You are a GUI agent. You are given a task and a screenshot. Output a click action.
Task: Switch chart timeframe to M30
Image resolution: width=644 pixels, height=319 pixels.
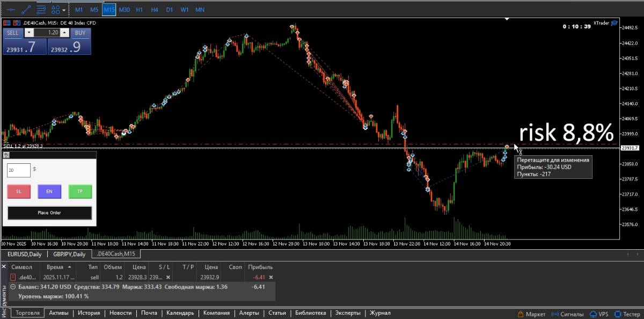[x=125, y=10]
